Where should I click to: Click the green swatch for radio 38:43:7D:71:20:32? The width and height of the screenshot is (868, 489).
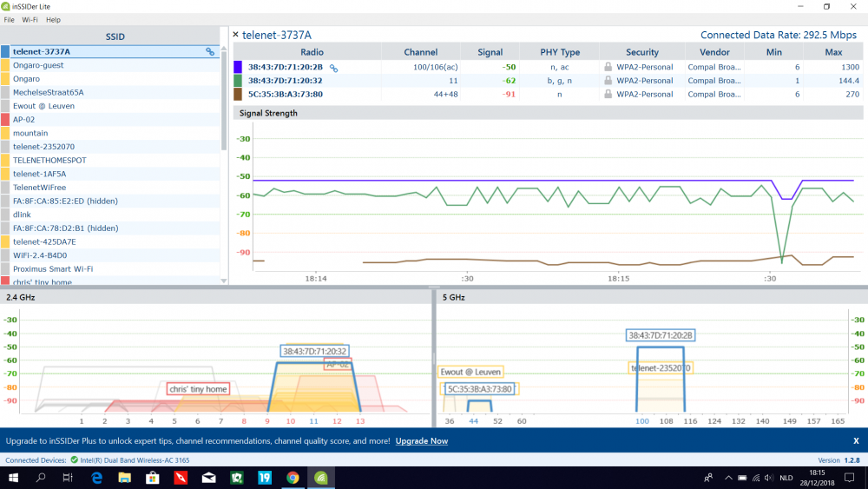238,81
